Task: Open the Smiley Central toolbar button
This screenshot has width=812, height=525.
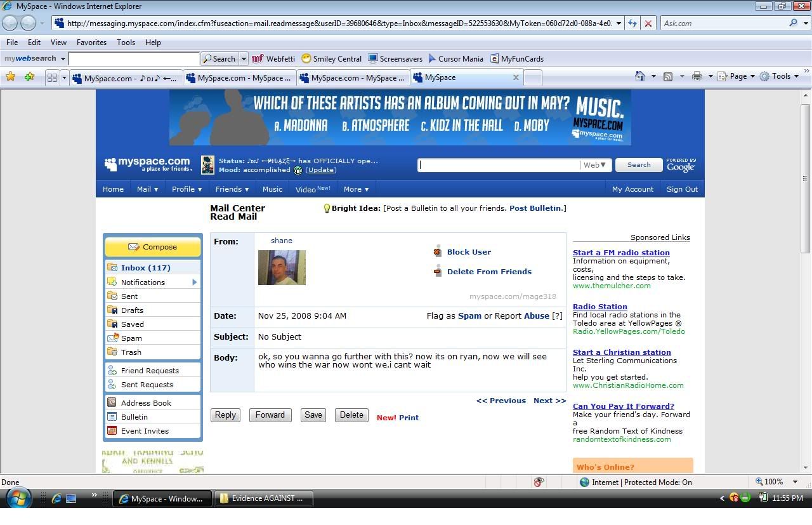Action: coord(331,58)
